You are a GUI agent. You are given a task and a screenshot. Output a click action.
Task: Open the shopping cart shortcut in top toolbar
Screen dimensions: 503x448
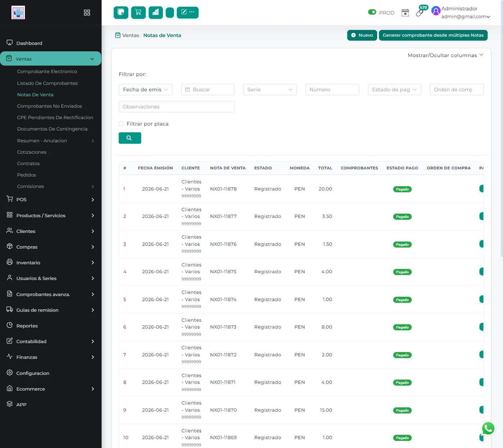[138, 13]
